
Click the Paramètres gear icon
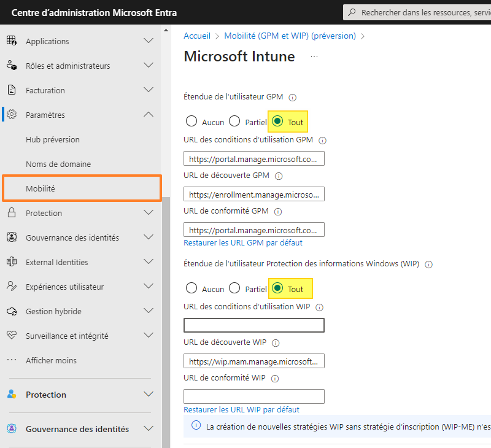click(x=11, y=115)
